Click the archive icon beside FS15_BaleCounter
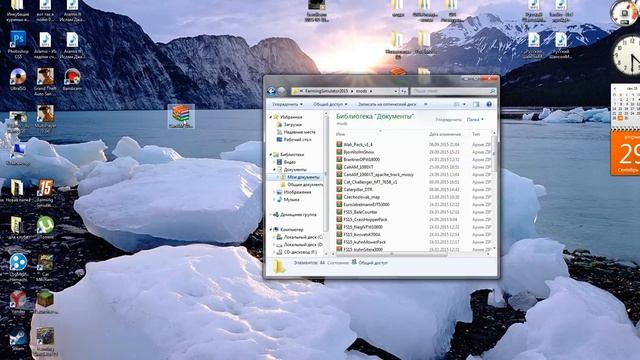Image resolution: width=640 pixels, height=360 pixels. (339, 212)
